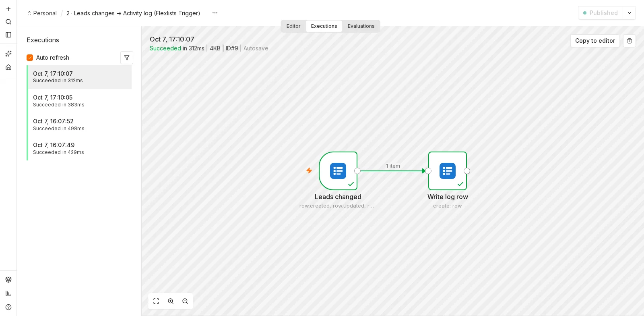Click the plus icon to create new

click(x=8, y=9)
